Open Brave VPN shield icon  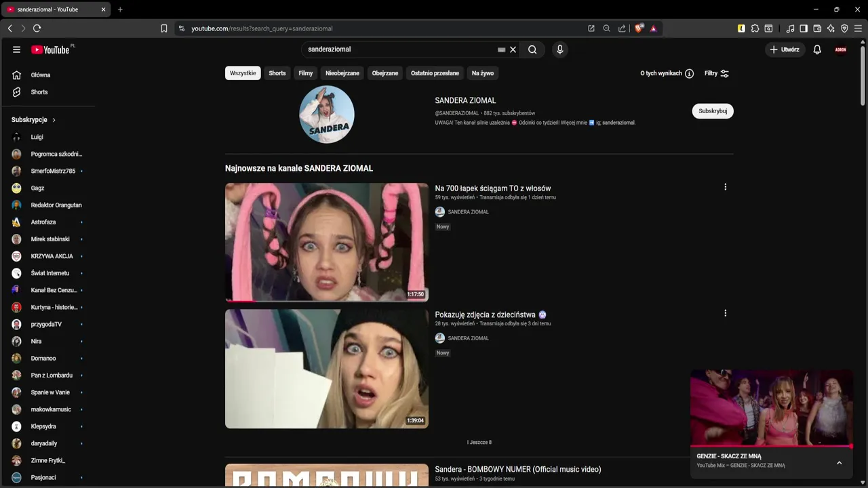click(844, 28)
